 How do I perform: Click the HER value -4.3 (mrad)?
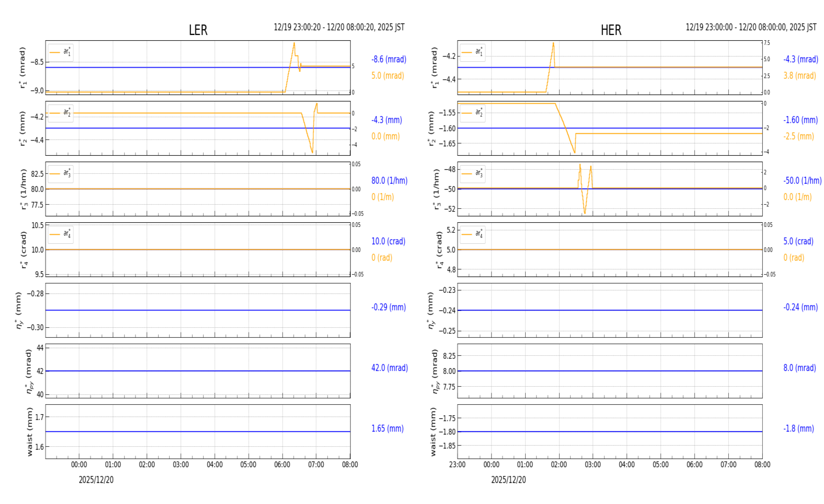801,60
